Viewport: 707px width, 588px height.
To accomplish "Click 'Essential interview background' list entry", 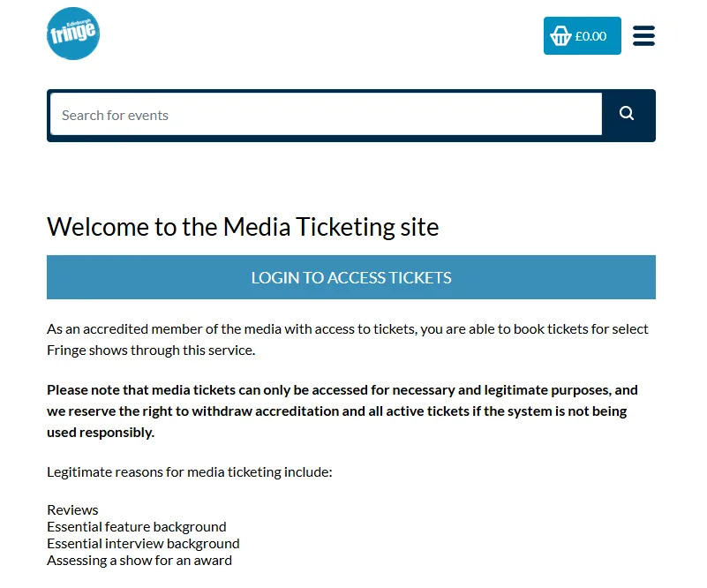I will coord(143,544).
